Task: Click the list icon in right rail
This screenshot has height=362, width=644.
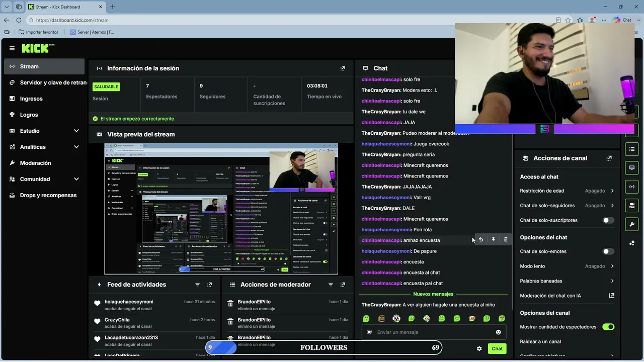Action: click(x=632, y=149)
